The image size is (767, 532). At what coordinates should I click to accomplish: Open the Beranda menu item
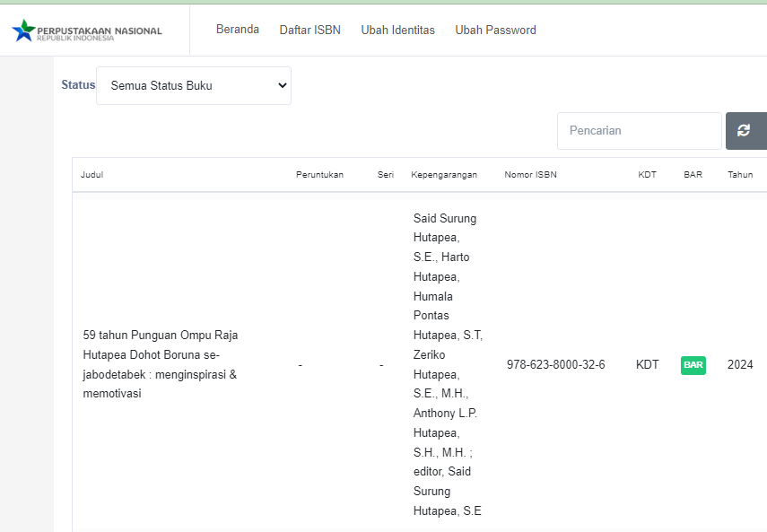[237, 30]
